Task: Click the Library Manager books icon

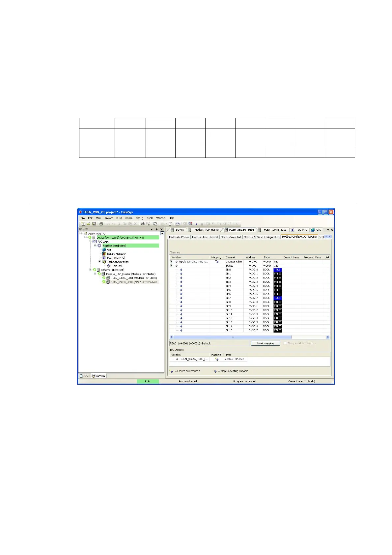Action: pos(104,254)
